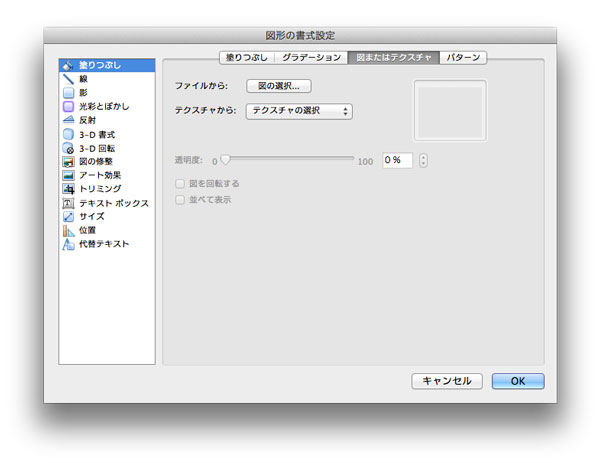Click the 透明度 transparency slider handle
This screenshot has width=600, height=463.
coord(225,159)
